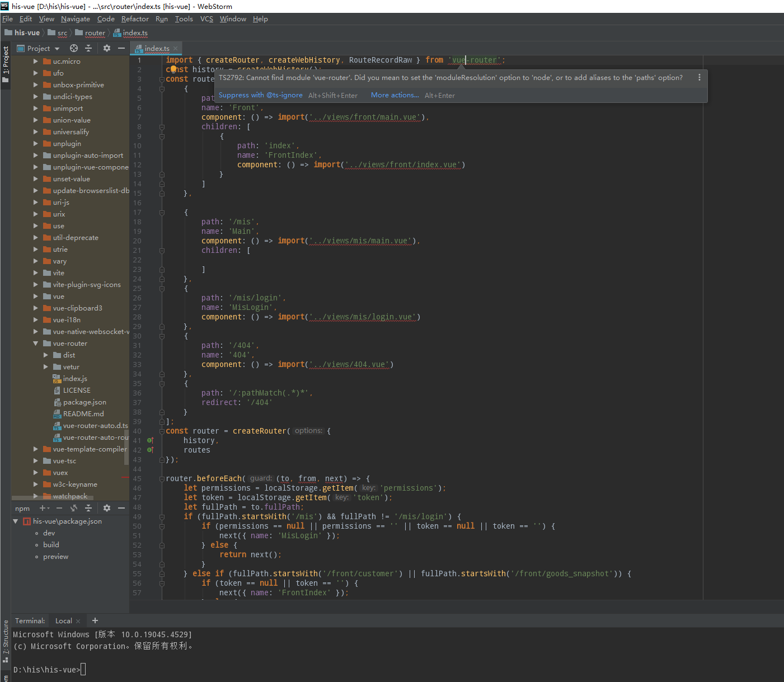784x682 pixels.
Task: Click the quick-fix lightbulb on line 2
Action: [x=173, y=69]
